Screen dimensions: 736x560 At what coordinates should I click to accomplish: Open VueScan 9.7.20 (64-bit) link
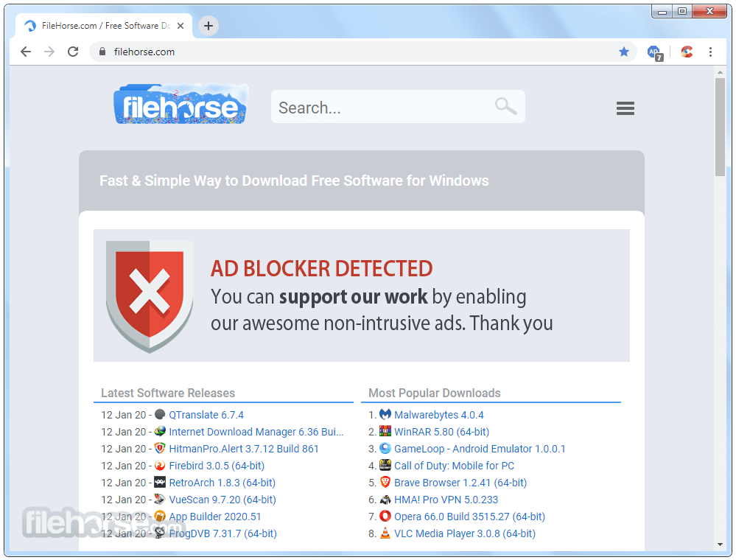222,500
